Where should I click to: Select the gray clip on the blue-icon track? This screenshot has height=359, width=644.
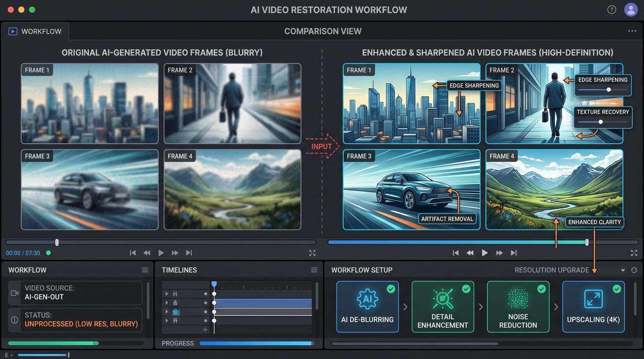pyautogui.click(x=264, y=312)
